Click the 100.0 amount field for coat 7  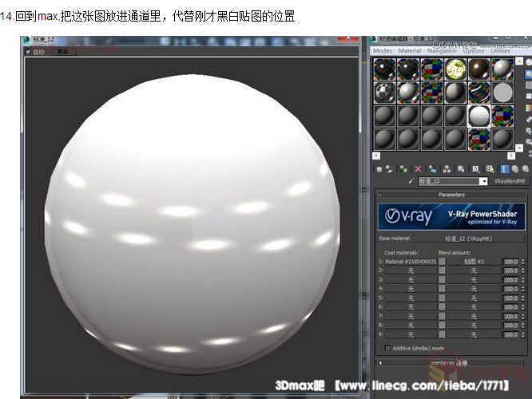click(x=510, y=316)
